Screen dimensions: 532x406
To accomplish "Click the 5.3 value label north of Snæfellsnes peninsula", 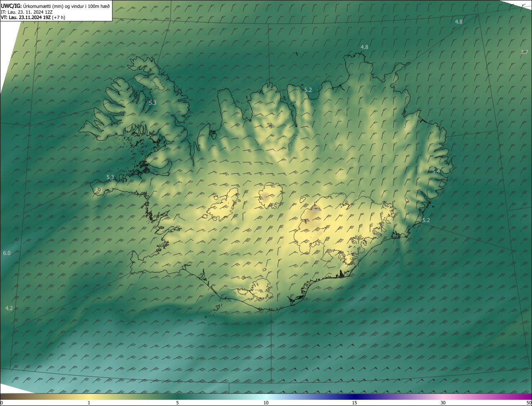I will click(x=110, y=177).
